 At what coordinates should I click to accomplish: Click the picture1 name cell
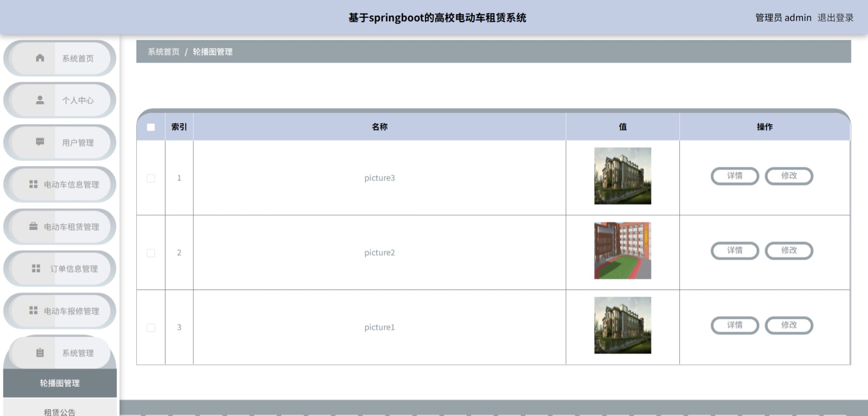click(x=380, y=327)
